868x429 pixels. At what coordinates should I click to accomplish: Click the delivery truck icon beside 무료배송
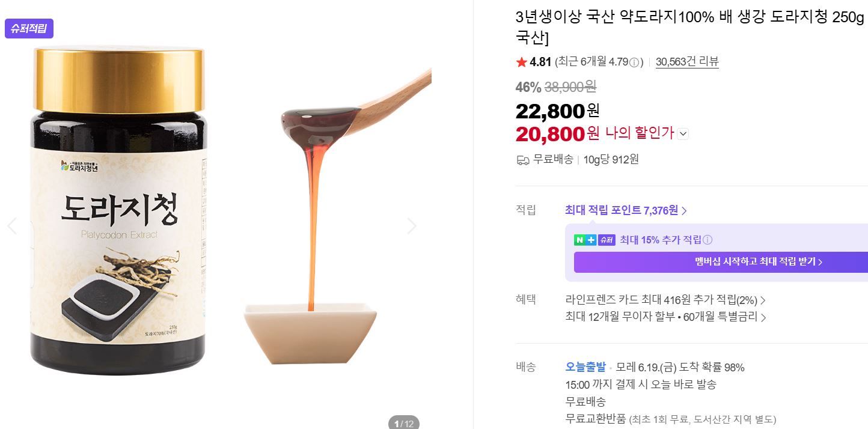click(x=522, y=160)
